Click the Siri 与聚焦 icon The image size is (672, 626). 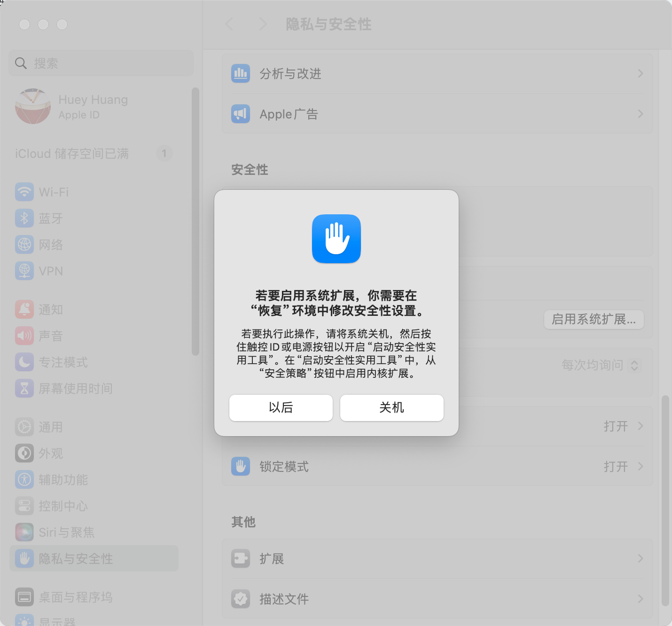tap(24, 532)
